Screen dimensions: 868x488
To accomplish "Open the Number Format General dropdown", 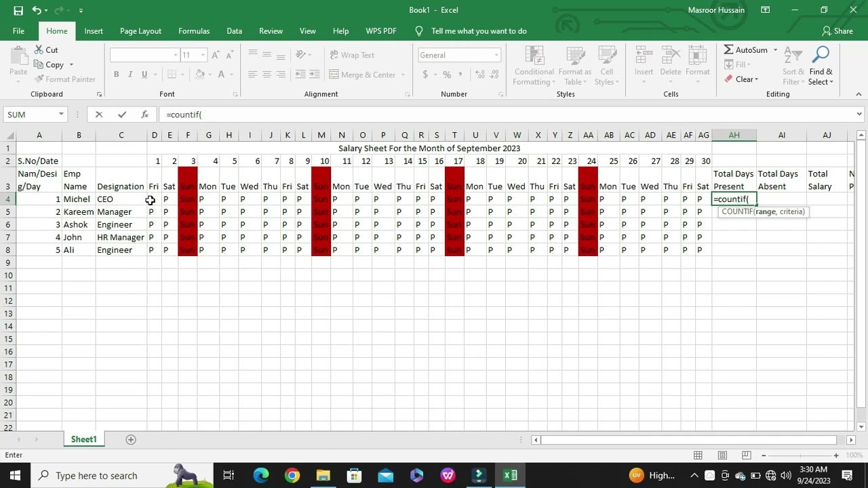I will 496,55.
